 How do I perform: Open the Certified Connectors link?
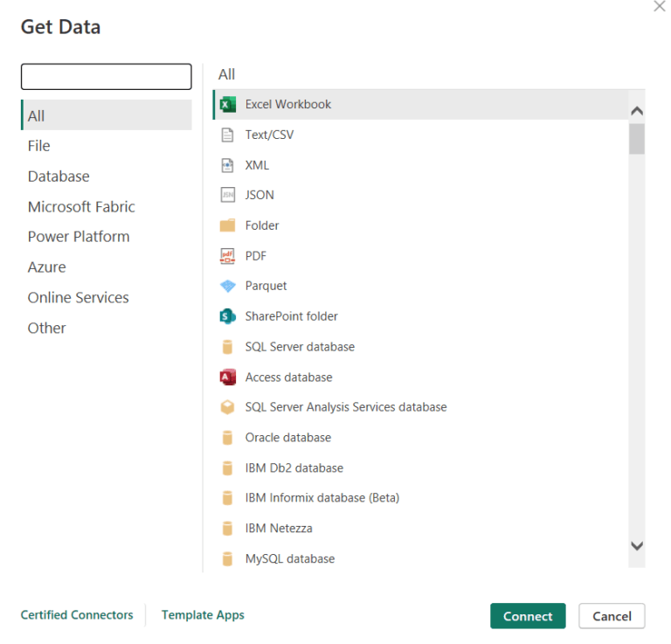point(77,615)
